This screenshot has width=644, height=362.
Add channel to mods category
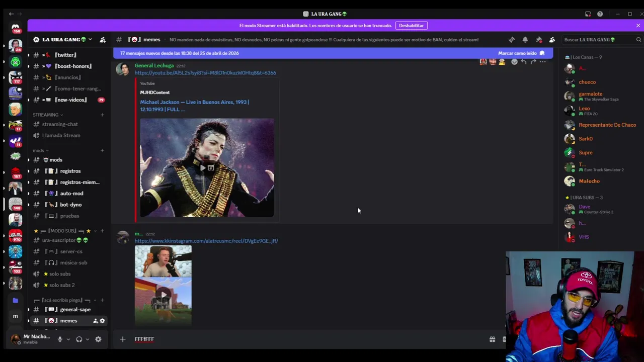(x=102, y=150)
